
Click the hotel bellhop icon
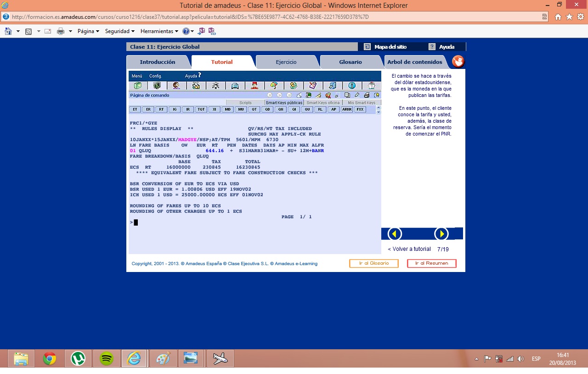pyautogui.click(x=254, y=85)
